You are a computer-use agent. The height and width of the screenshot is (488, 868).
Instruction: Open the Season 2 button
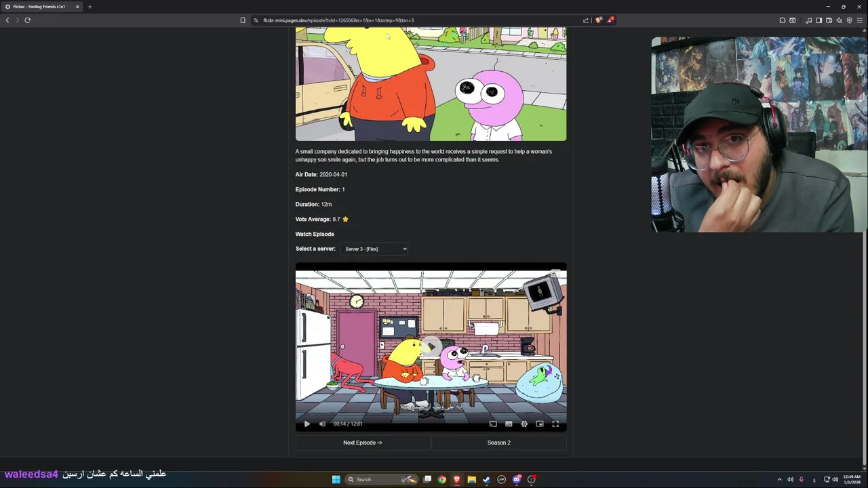click(x=499, y=443)
